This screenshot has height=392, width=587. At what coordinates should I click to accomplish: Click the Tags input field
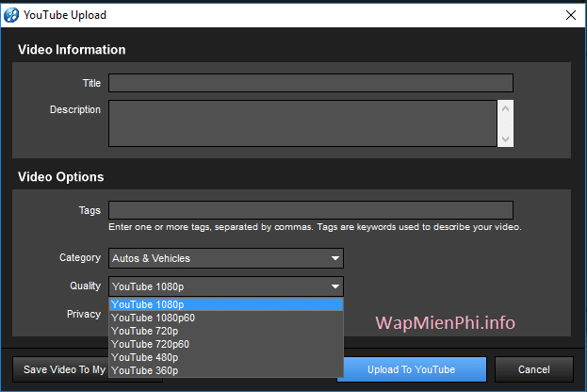click(x=311, y=210)
